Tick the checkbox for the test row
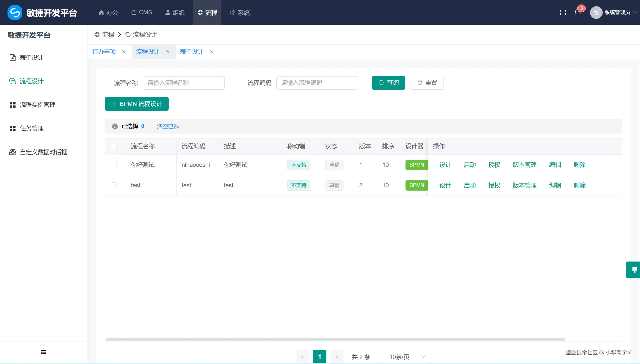 click(113, 185)
